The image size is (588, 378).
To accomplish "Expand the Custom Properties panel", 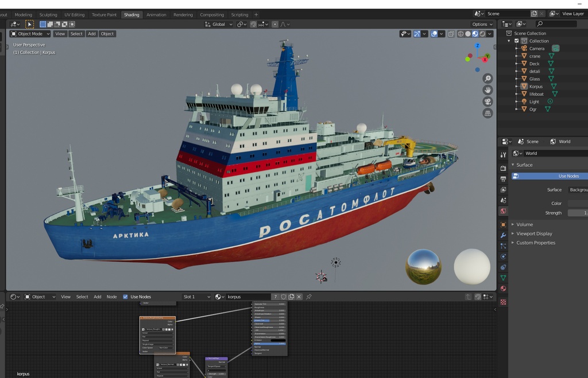I will [513, 243].
